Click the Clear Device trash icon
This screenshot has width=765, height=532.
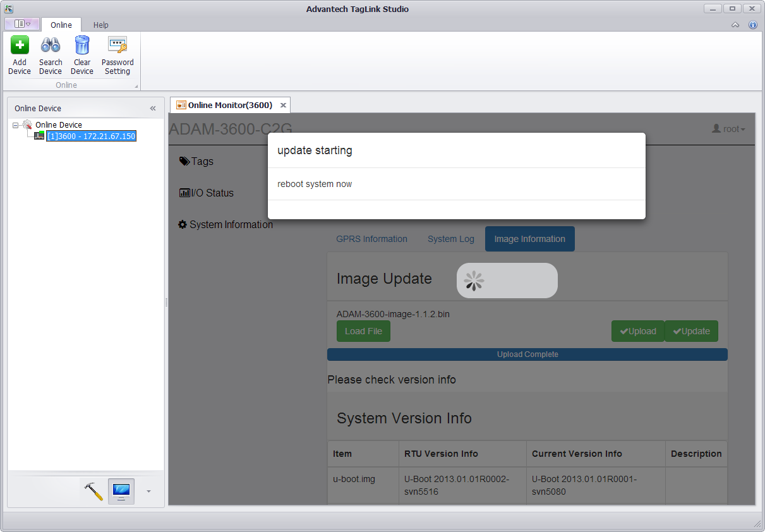(82, 45)
